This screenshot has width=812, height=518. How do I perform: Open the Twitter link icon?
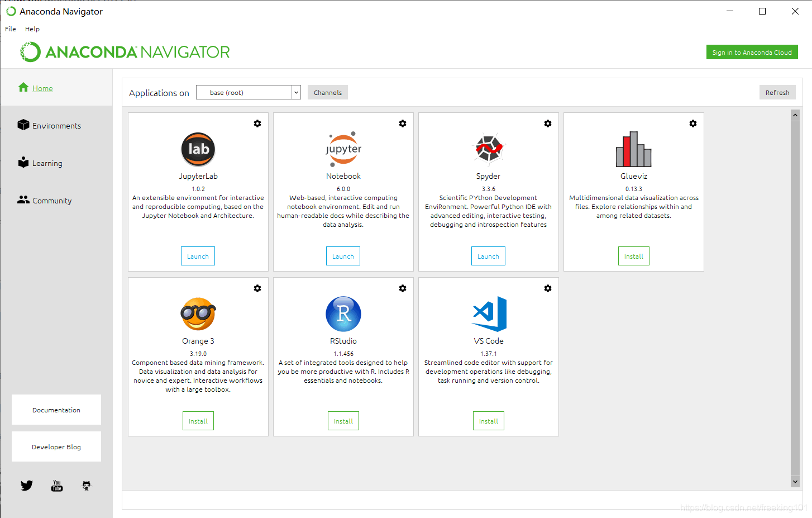pyautogui.click(x=27, y=486)
